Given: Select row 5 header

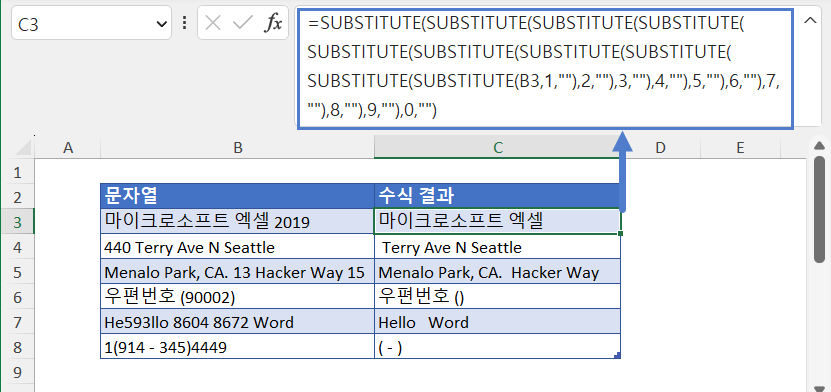Looking at the screenshot, I should pos(17,272).
